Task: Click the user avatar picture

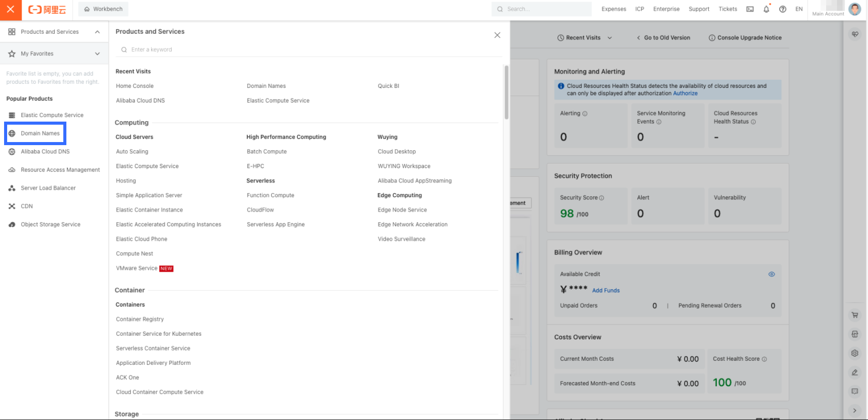Action: pos(854,9)
